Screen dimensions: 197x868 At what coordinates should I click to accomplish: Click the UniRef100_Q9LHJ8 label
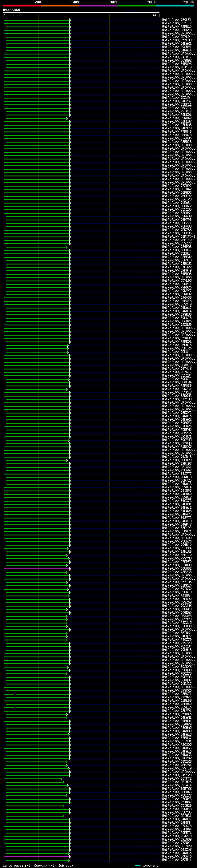point(176,650)
